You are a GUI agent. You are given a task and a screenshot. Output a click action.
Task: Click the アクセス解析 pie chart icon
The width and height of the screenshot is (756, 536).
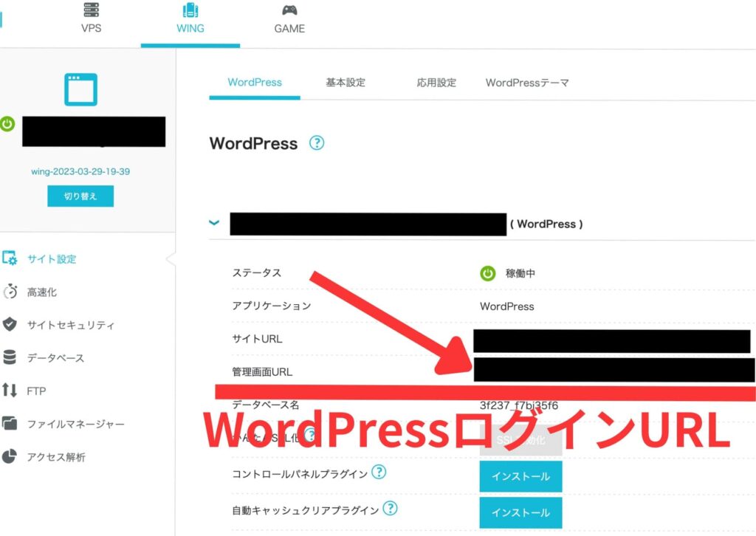(10, 456)
